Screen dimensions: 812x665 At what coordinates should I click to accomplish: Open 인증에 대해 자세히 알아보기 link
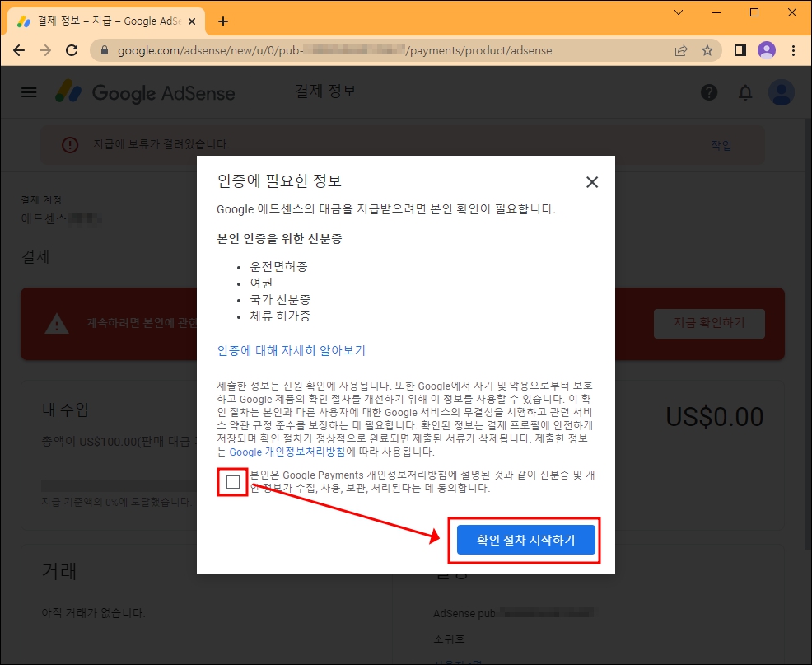click(291, 350)
